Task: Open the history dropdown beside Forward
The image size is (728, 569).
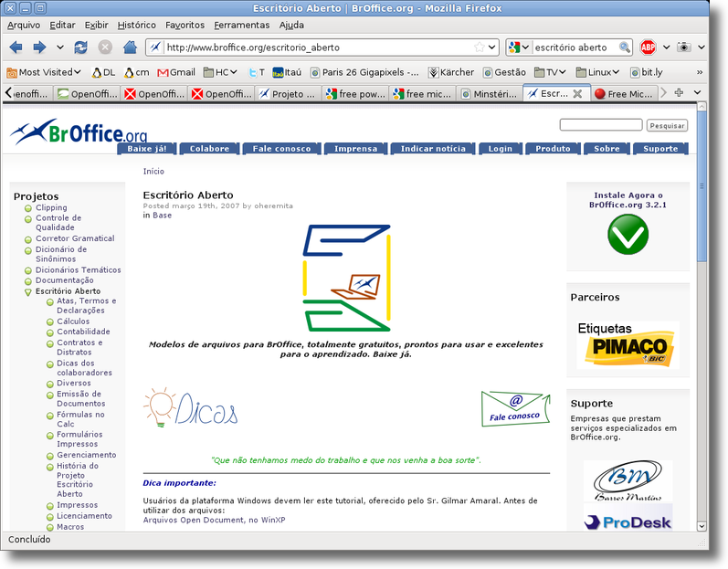Action: point(60,47)
